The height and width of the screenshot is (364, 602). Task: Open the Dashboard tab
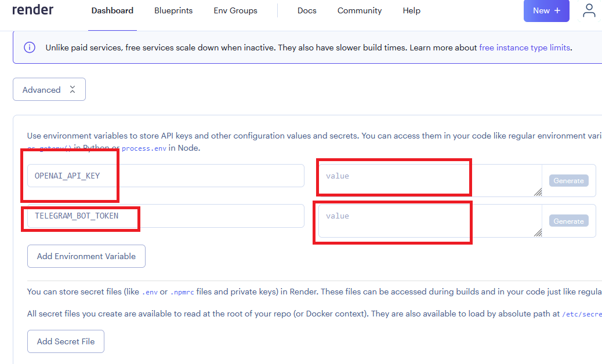coord(113,11)
